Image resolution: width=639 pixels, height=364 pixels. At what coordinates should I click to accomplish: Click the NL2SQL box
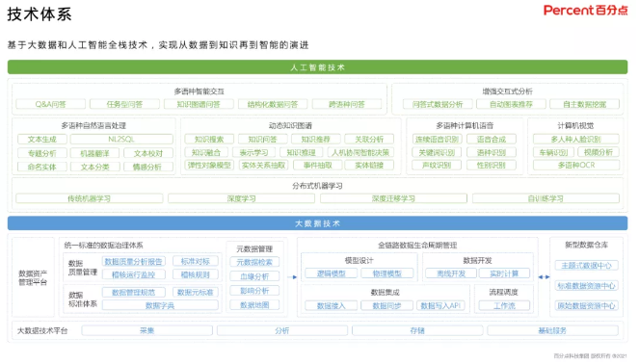pos(121,140)
